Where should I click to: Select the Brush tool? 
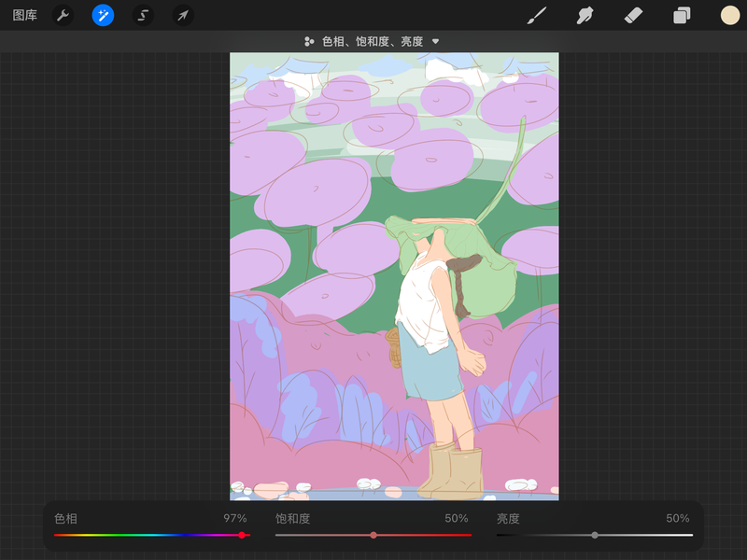click(x=537, y=15)
